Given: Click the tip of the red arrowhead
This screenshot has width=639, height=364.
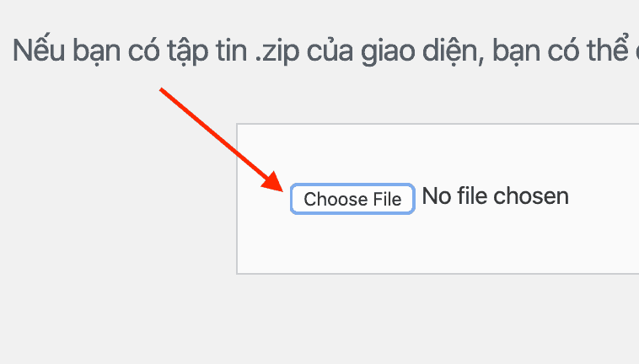Looking at the screenshot, I should tap(282, 190).
